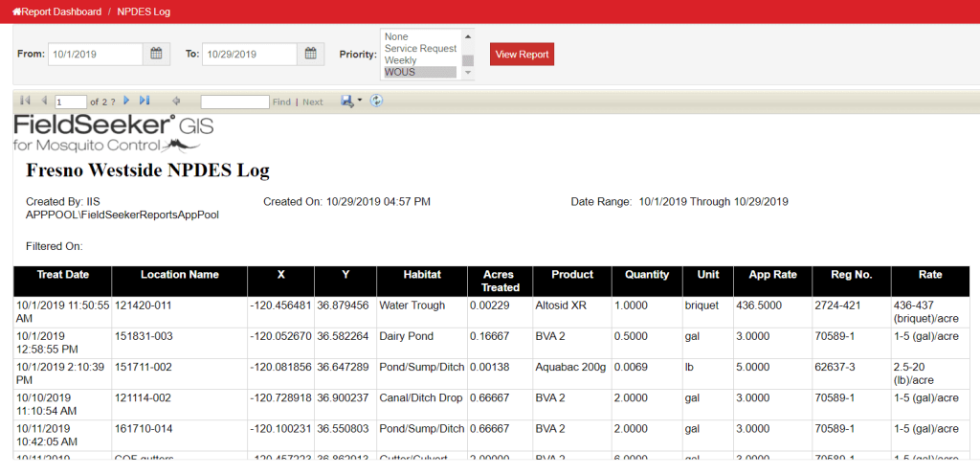The width and height of the screenshot is (980, 475).
Task: Open the Report Dashboard breadcrumb link
Action: [56, 11]
